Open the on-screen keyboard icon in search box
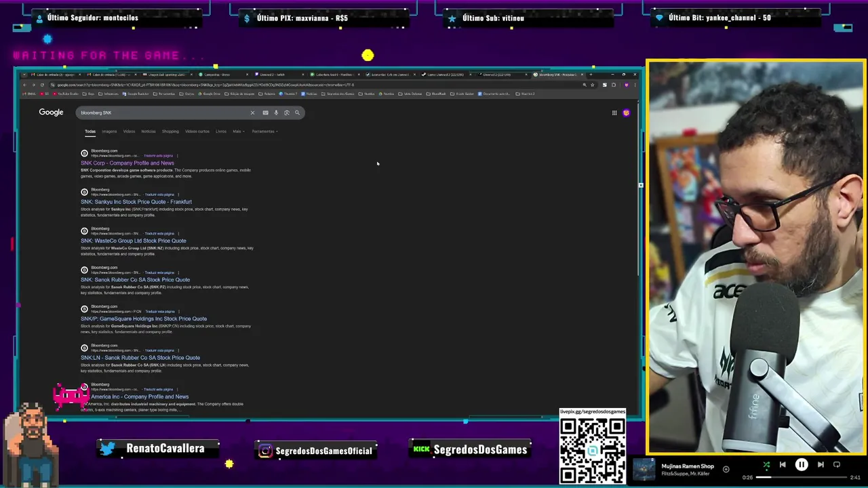The width and height of the screenshot is (868, 488). coord(265,113)
